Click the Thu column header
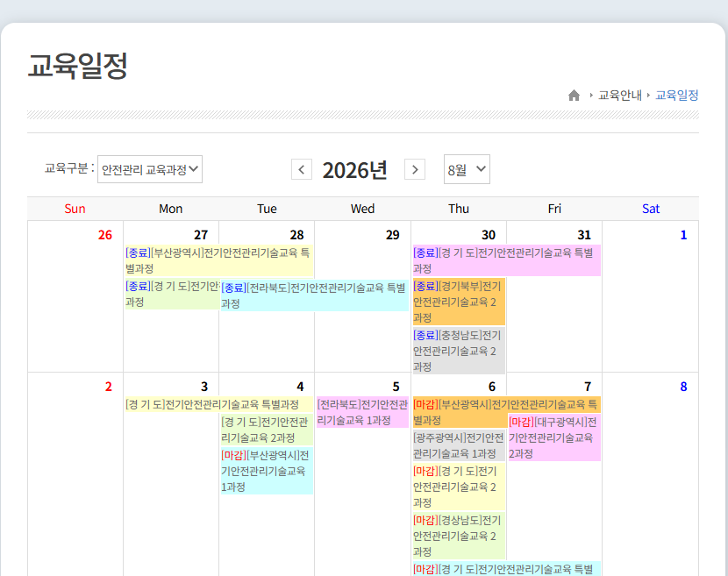 click(x=459, y=209)
